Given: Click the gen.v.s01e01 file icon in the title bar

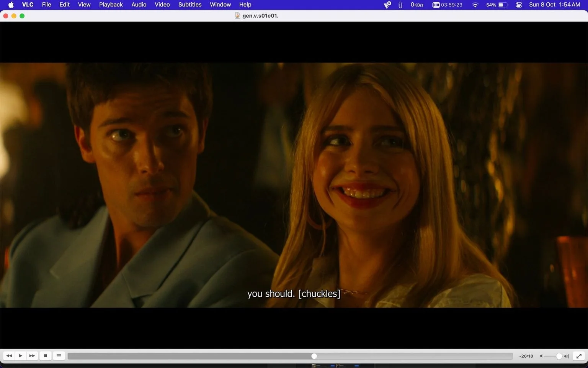Looking at the screenshot, I should [237, 16].
